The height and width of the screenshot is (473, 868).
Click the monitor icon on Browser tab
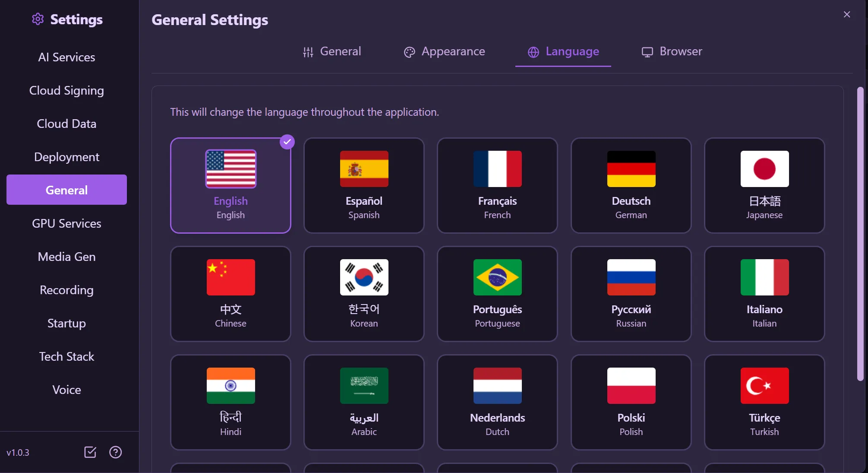click(647, 52)
